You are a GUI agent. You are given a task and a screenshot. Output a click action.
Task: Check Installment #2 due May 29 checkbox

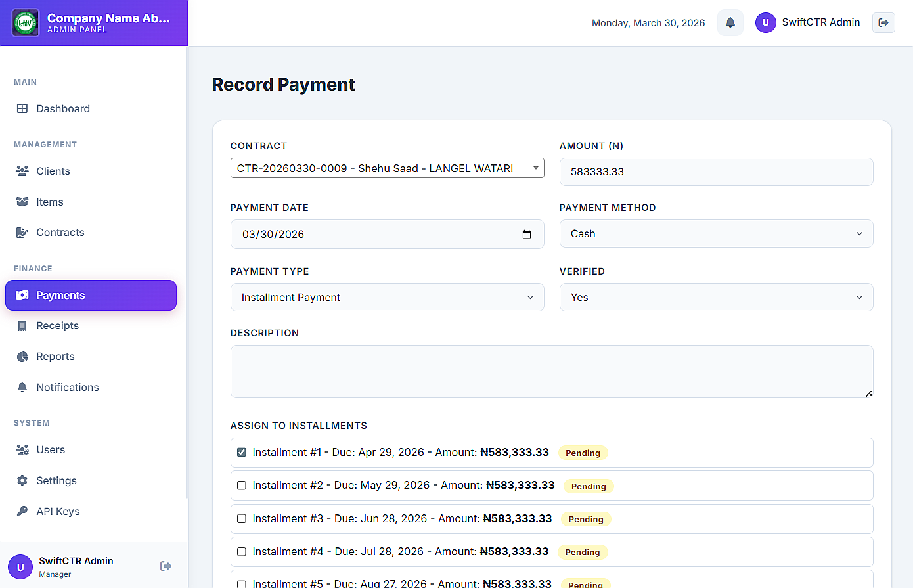242,486
